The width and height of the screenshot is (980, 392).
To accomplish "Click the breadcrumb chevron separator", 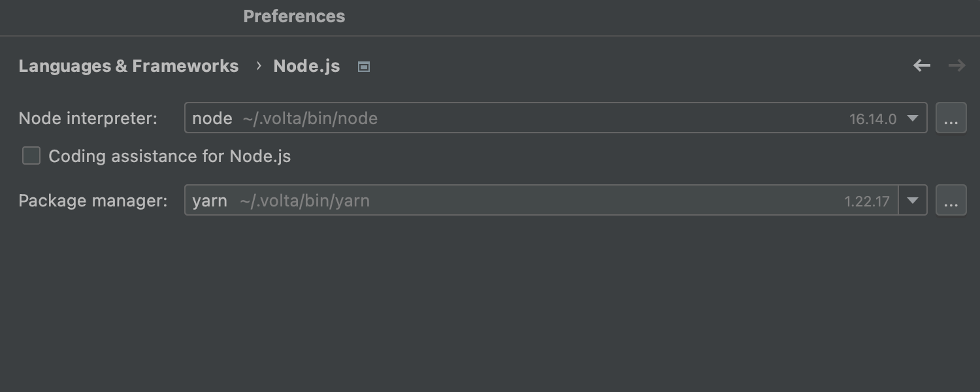I will pyautogui.click(x=259, y=66).
